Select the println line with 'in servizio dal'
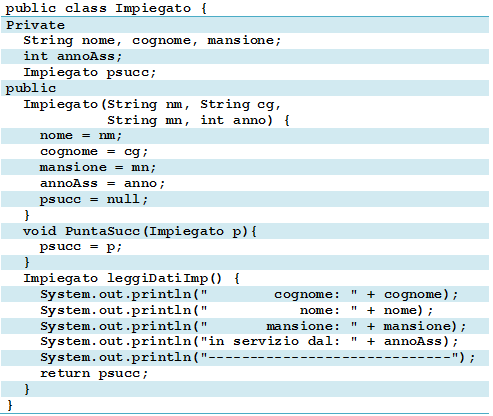 click(249, 341)
